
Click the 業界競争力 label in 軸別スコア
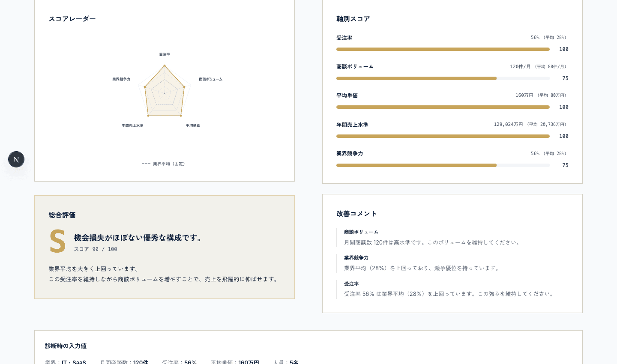click(x=350, y=153)
